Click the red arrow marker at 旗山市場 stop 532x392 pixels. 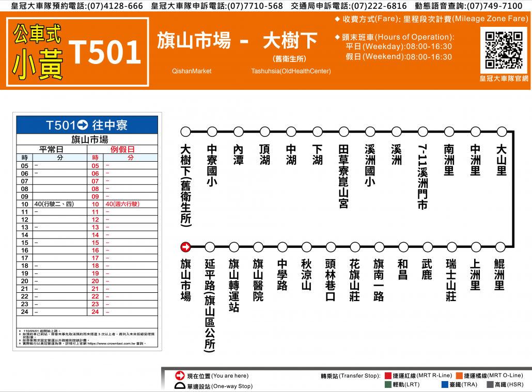coord(185,247)
